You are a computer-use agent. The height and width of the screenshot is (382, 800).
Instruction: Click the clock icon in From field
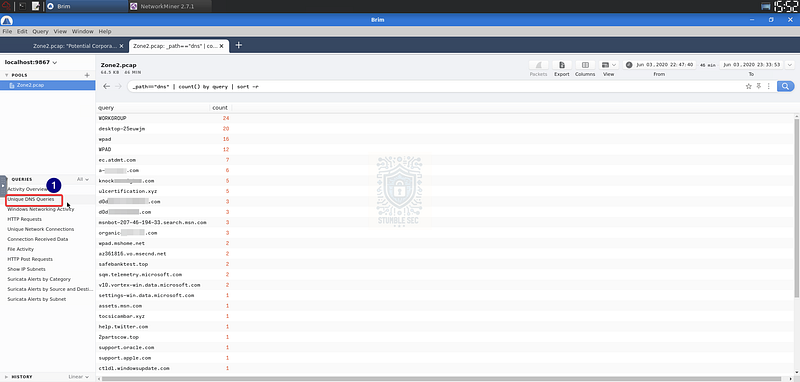coord(629,65)
